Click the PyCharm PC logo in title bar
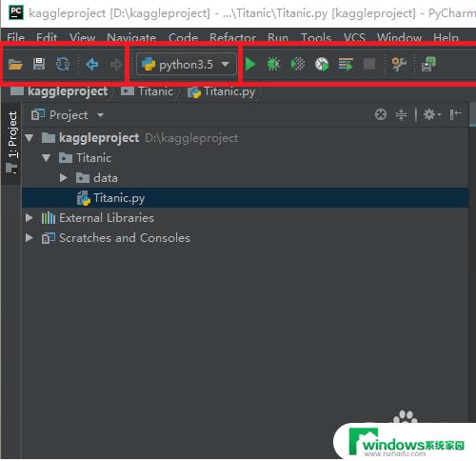The width and height of the screenshot is (476, 461). [16, 12]
